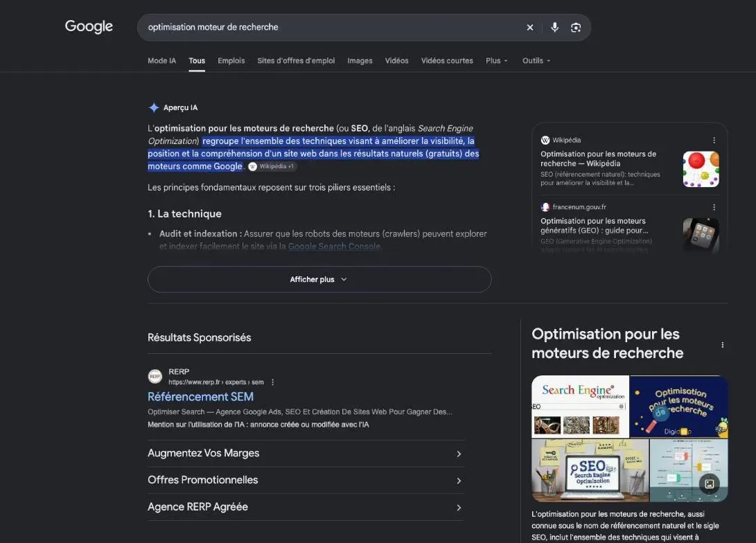Screen dimensions: 756x543
Task: Switch to Vidéos tab
Action: (396, 61)
